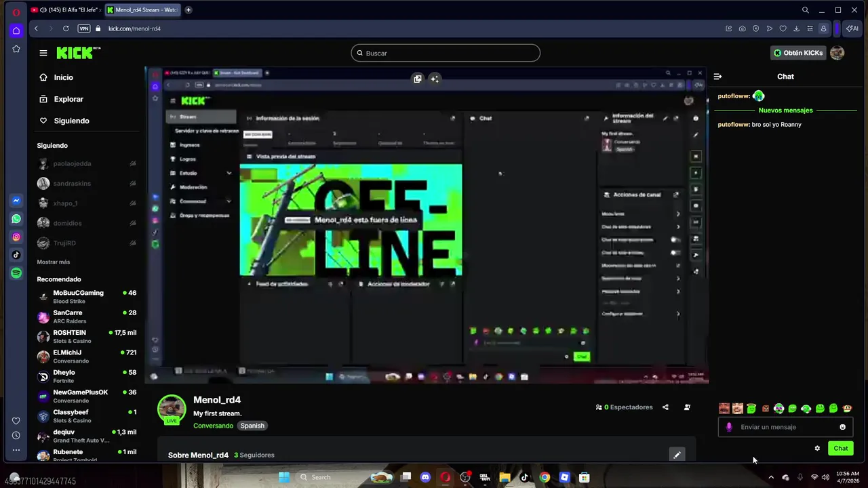Viewport: 868px width, 488px height.
Task: Open Opera sidebar home button
Action: [x=16, y=30]
